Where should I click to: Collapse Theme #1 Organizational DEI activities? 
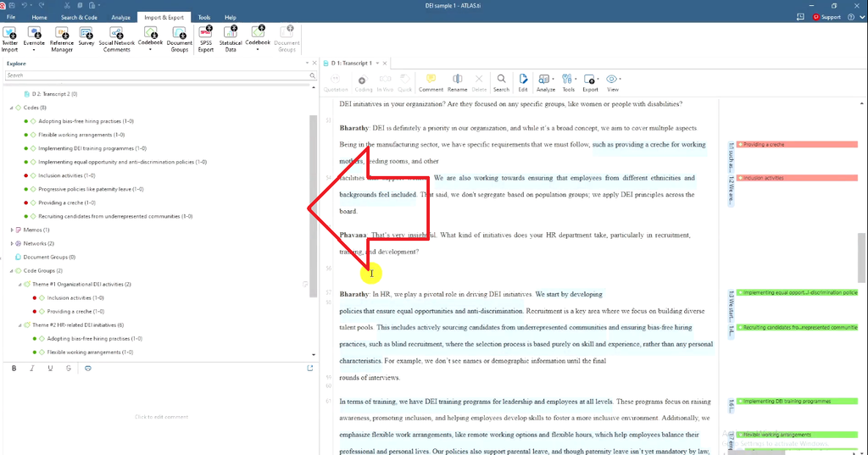pos(20,285)
